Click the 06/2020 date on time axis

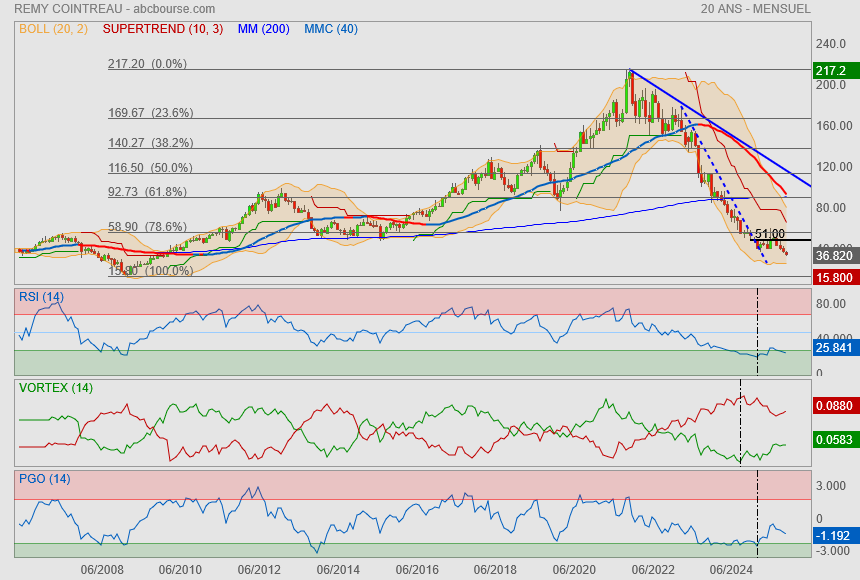[574, 570]
